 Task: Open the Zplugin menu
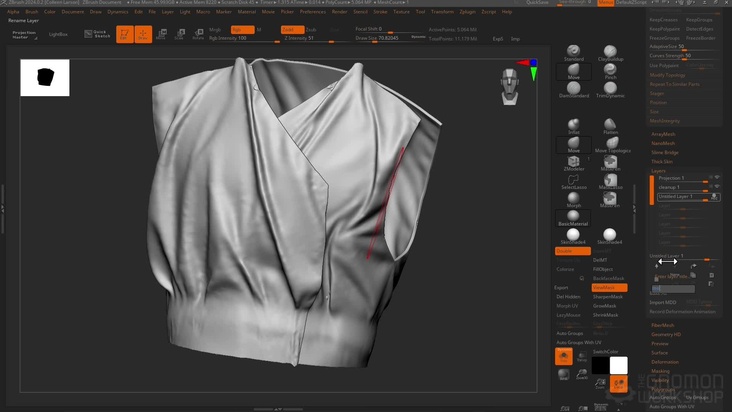point(467,12)
